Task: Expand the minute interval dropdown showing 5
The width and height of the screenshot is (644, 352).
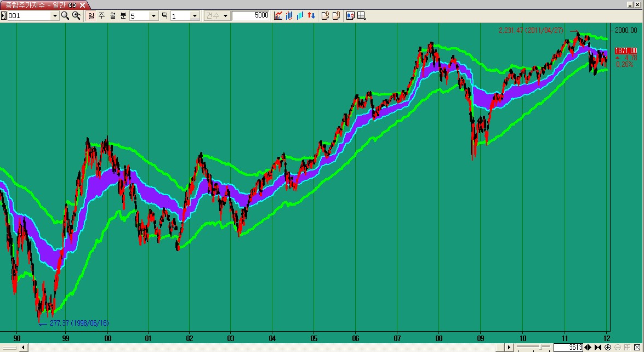Action: point(153,16)
